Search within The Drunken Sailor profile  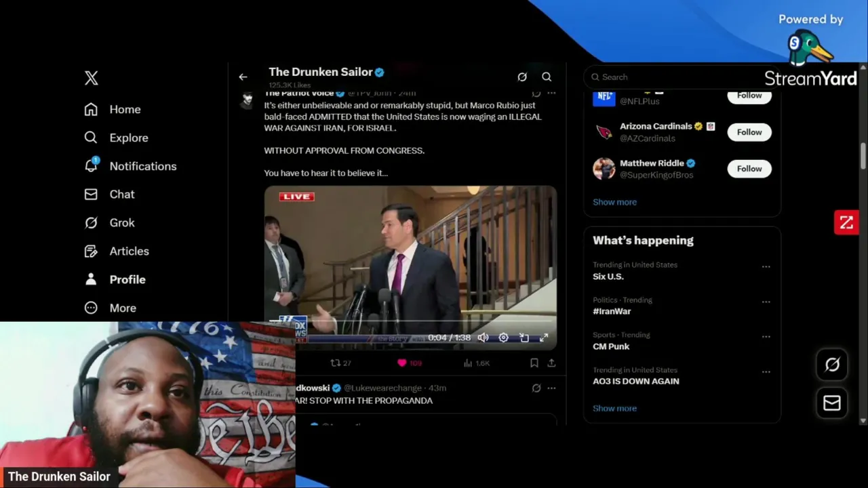(547, 77)
